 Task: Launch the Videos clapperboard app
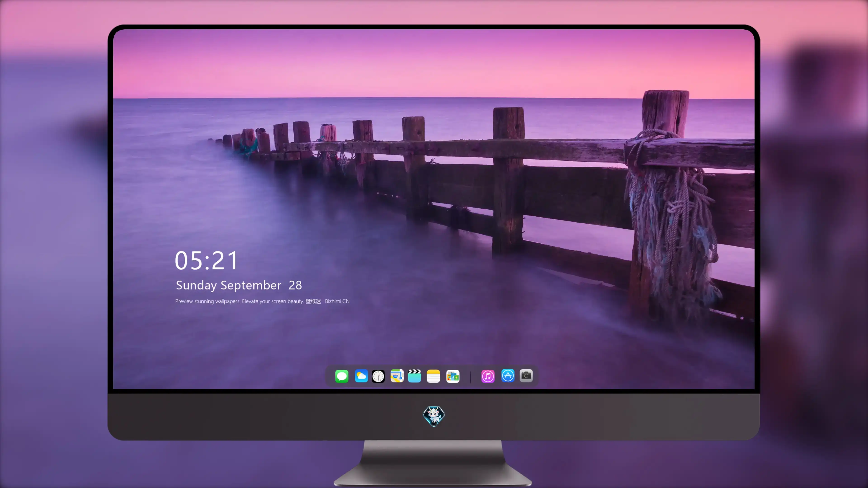[415, 376]
